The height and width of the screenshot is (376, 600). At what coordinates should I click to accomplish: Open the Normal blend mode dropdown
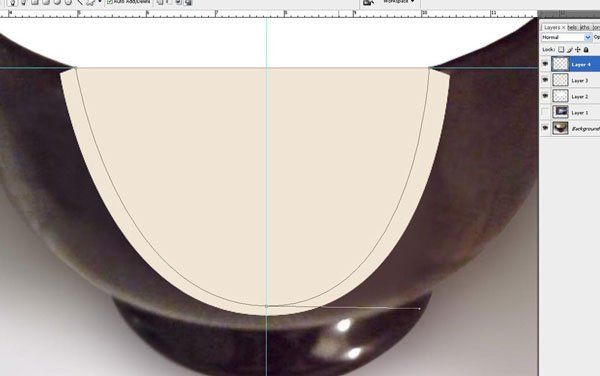(x=566, y=37)
